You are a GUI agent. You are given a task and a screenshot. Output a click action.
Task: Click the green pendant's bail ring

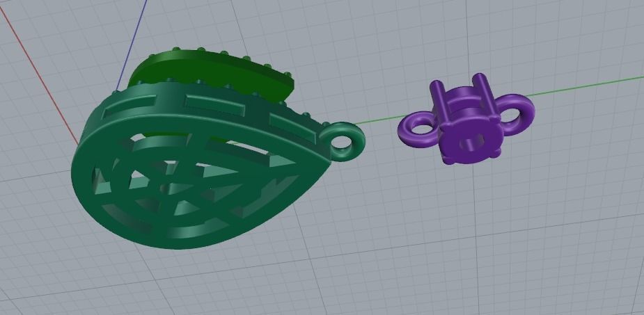tap(342, 141)
